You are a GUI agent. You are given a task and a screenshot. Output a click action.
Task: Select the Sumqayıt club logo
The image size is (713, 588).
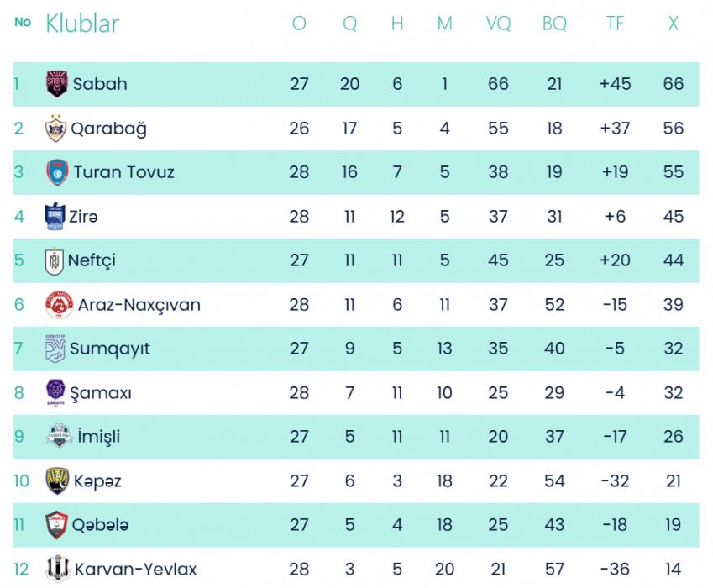(x=55, y=349)
